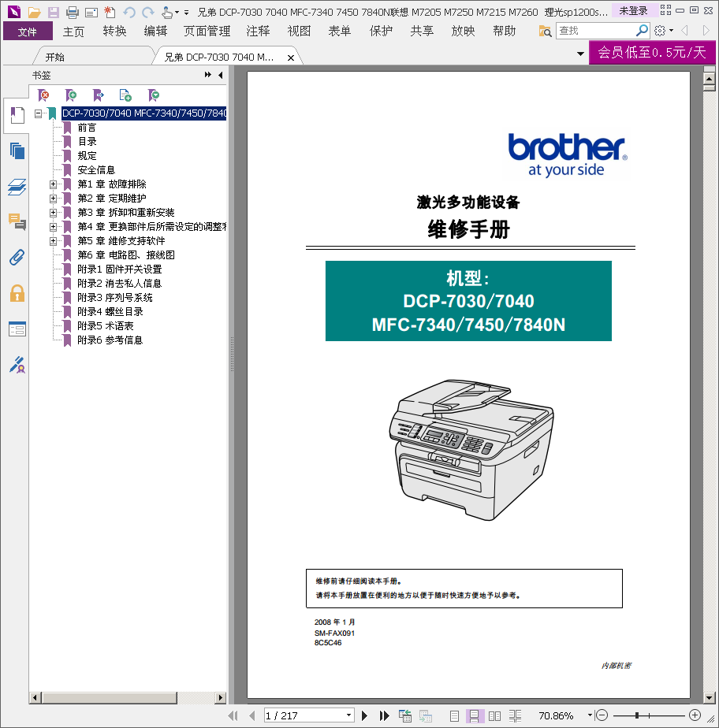Click the zoom slider handle
Screen dimensions: 719x728
(637, 715)
